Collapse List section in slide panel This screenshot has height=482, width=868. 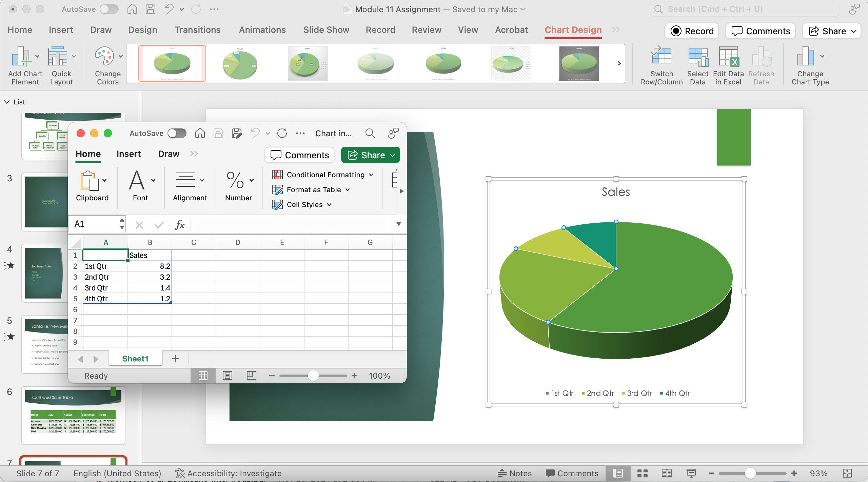(7, 102)
